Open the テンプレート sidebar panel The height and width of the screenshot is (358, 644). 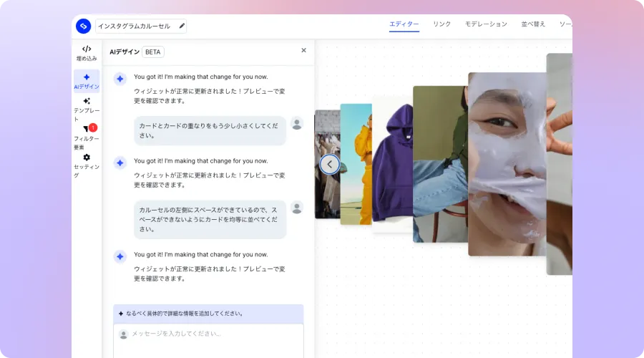pyautogui.click(x=87, y=110)
